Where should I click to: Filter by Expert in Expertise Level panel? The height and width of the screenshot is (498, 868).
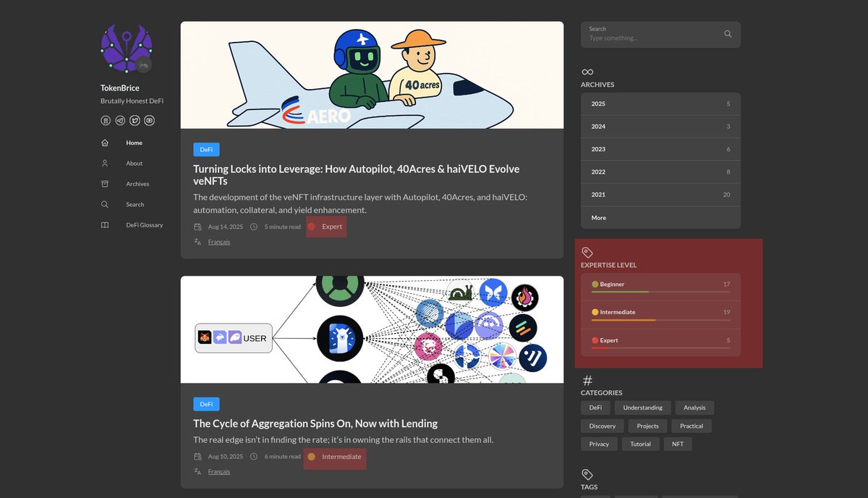[660, 342]
